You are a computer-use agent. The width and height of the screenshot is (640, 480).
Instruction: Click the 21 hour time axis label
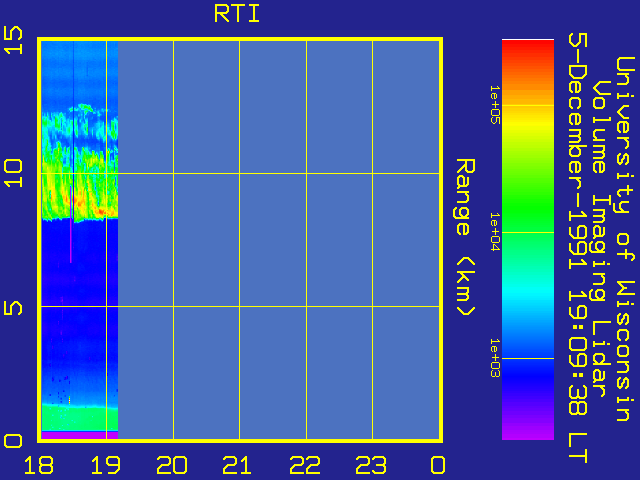pyautogui.click(x=238, y=465)
